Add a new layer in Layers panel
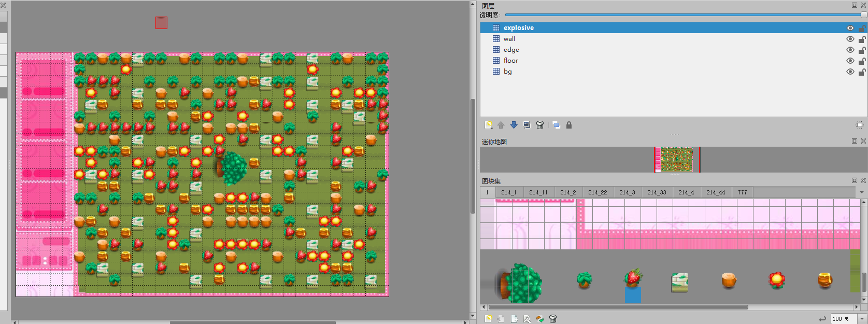This screenshot has width=868, height=324. 488,125
